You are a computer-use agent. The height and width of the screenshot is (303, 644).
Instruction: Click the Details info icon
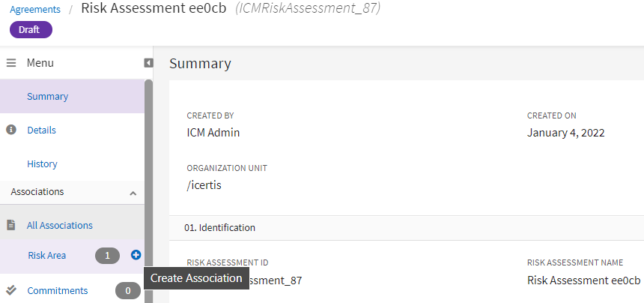11,130
